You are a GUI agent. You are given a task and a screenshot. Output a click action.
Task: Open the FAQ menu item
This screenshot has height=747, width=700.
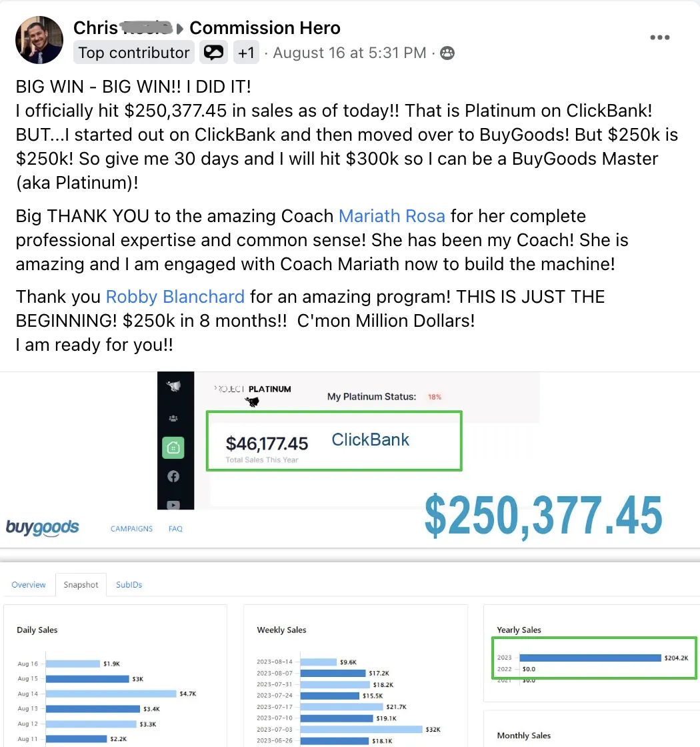click(175, 529)
